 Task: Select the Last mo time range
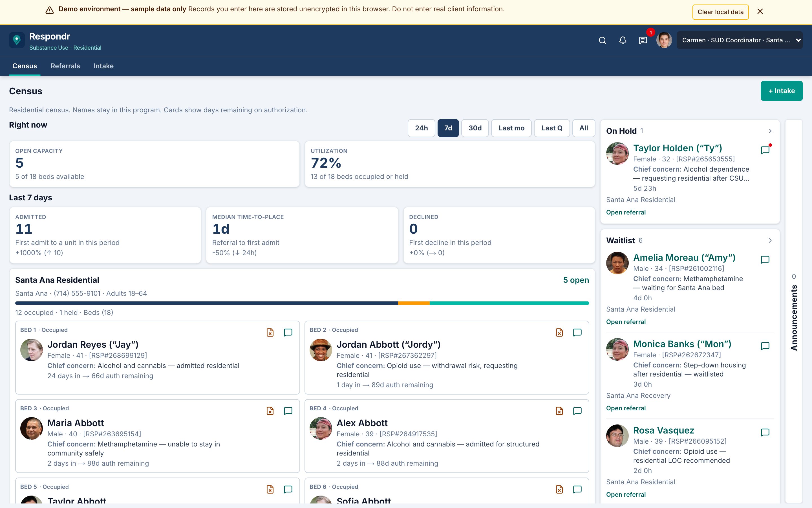point(511,128)
